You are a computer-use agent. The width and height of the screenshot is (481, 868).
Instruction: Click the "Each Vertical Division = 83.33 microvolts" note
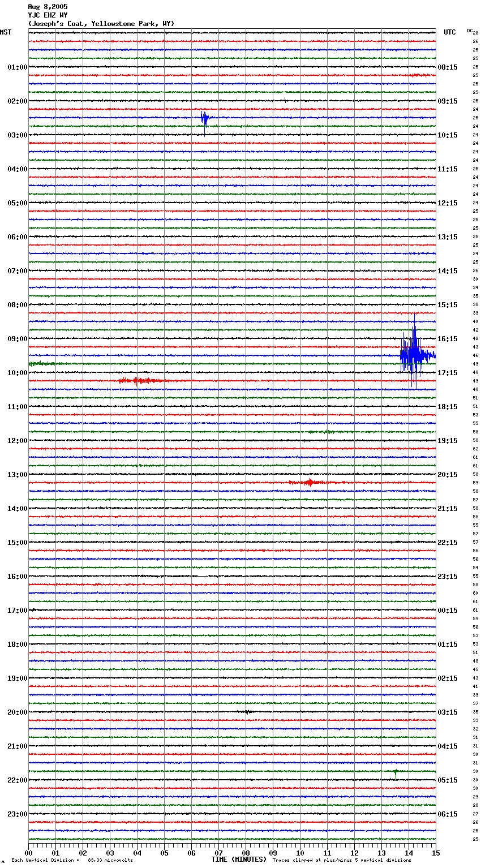[x=72, y=860]
